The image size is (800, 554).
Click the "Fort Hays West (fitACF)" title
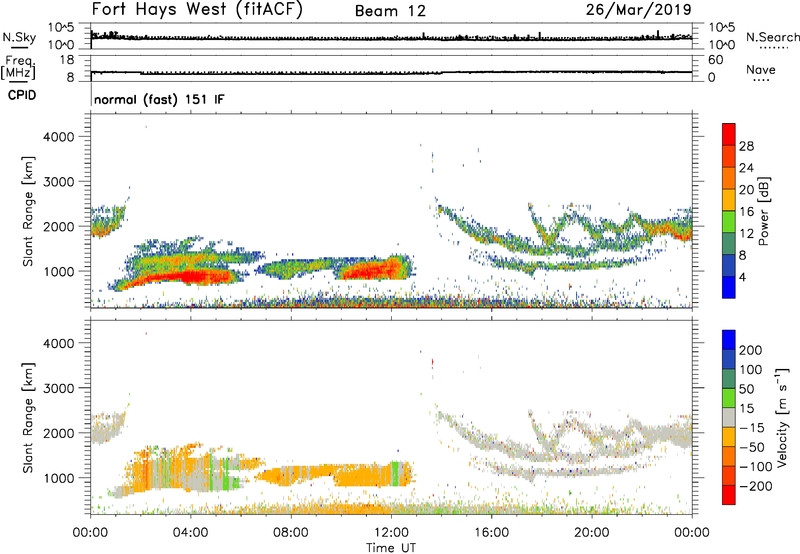[x=197, y=10]
